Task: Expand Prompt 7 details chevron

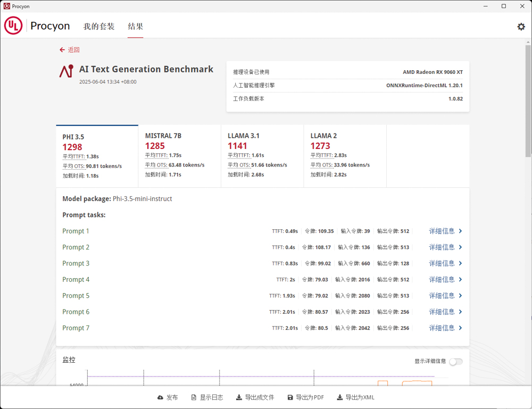Action: tap(460, 328)
